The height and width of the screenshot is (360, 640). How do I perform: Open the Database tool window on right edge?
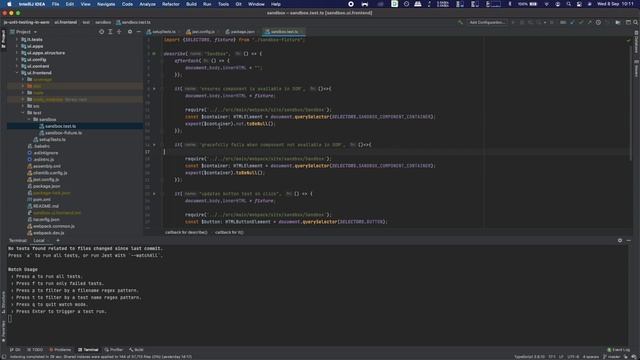[636, 41]
